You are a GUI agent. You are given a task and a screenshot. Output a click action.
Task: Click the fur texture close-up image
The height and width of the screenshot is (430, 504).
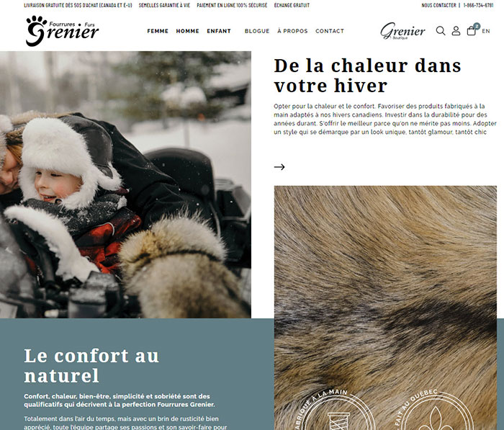tap(385, 308)
